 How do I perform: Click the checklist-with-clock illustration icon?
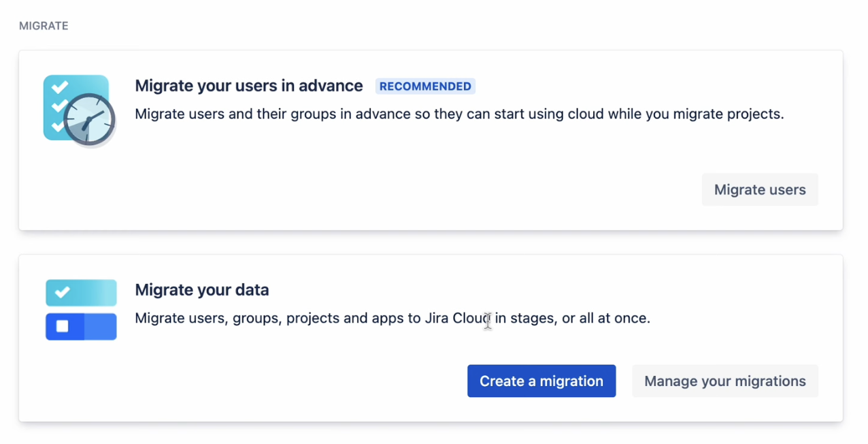tap(79, 110)
